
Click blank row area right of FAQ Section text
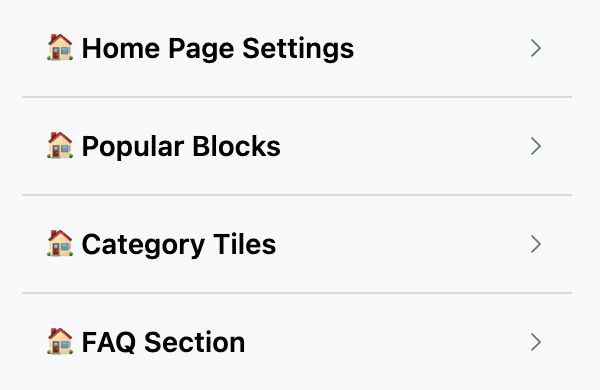coord(387,342)
